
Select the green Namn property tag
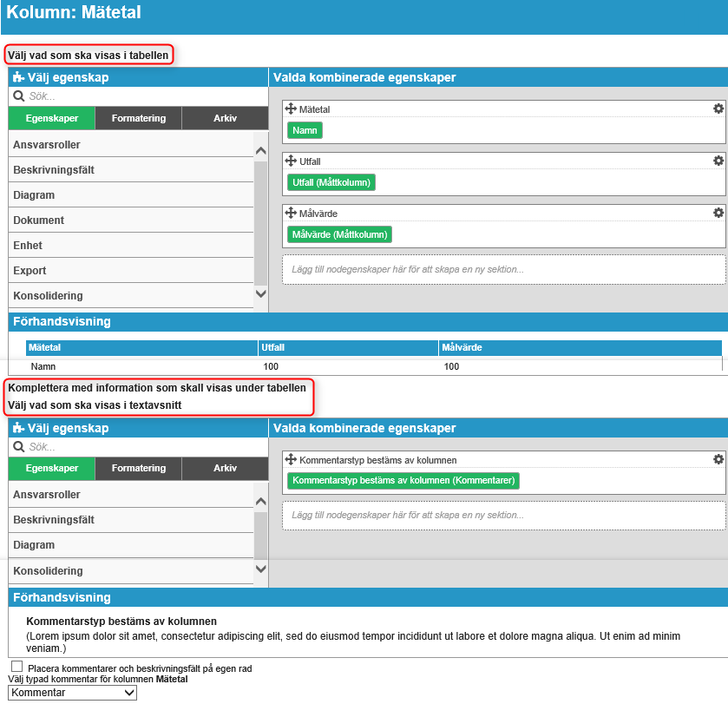305,130
